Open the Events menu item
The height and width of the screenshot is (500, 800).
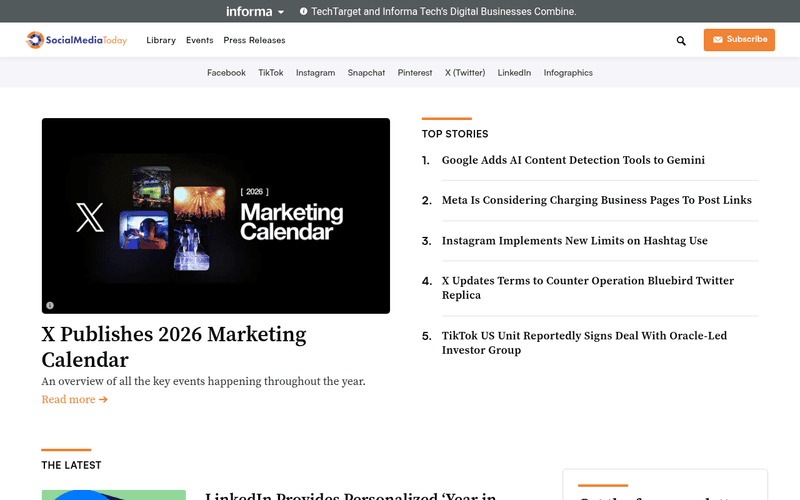(x=199, y=40)
